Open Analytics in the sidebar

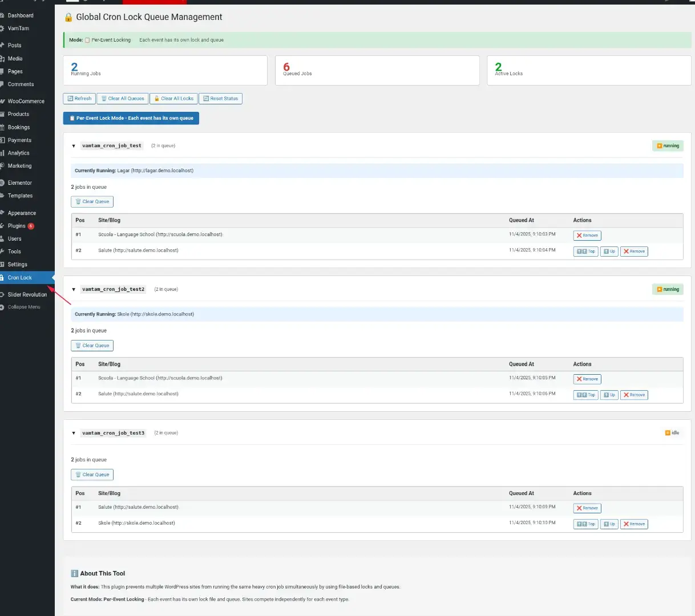coord(18,153)
